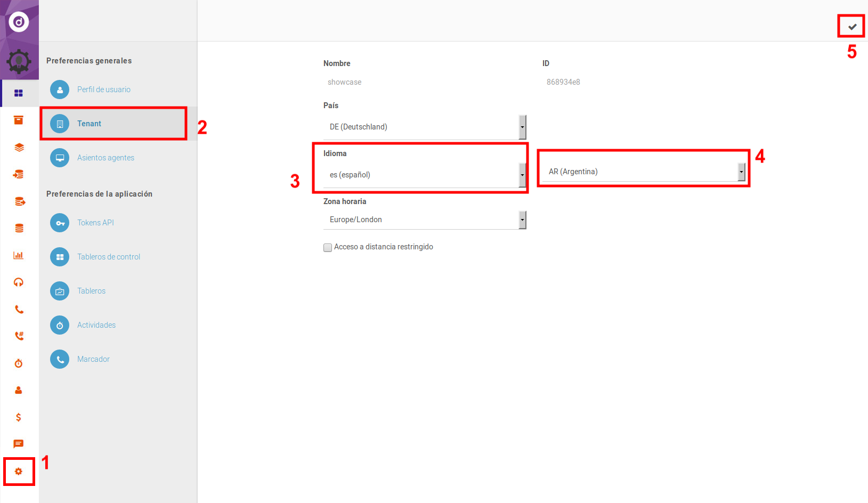Select the Tenant menu item
Screen dimensions: 868x503
pyautogui.click(x=90, y=123)
